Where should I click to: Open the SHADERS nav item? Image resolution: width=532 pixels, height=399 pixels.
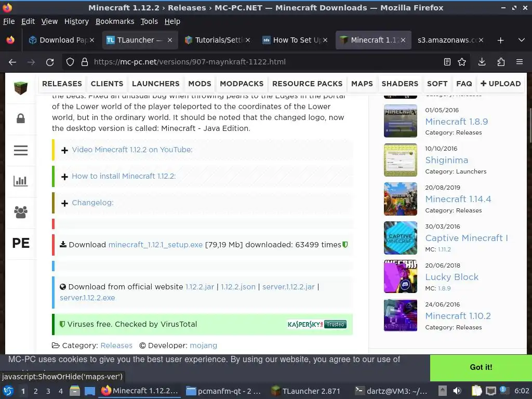coord(400,84)
